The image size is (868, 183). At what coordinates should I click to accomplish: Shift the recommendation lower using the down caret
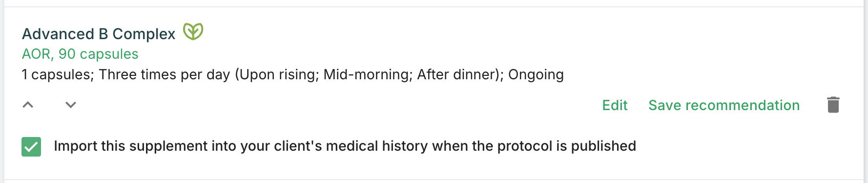click(x=71, y=105)
